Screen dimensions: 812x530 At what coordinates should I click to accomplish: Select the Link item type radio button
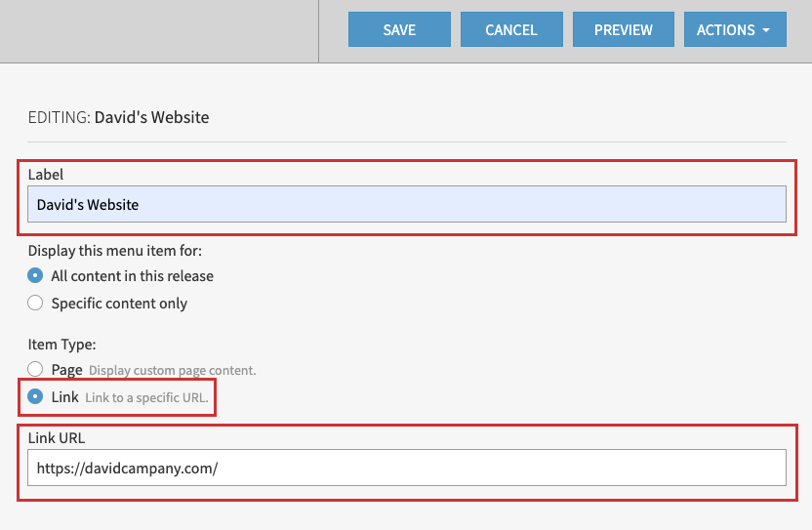click(x=36, y=397)
